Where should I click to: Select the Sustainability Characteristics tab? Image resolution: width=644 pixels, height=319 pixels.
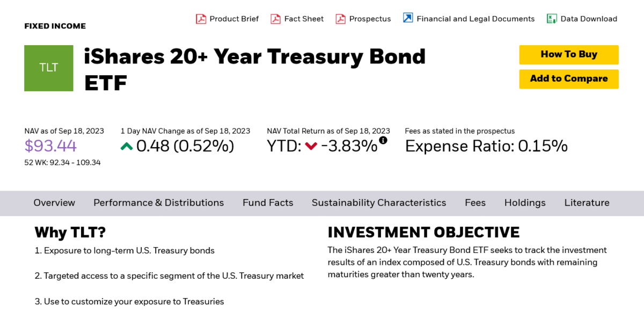[x=379, y=203]
